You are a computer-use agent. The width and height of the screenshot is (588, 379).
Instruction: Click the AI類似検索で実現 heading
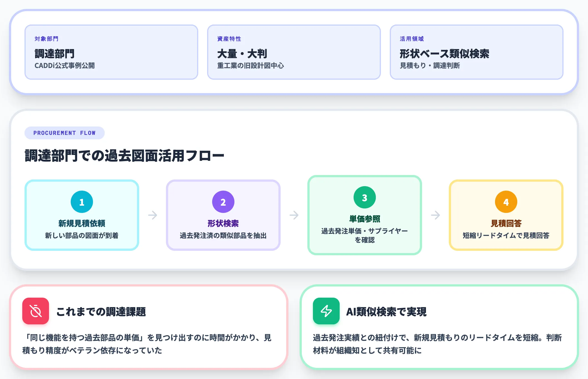coord(386,312)
